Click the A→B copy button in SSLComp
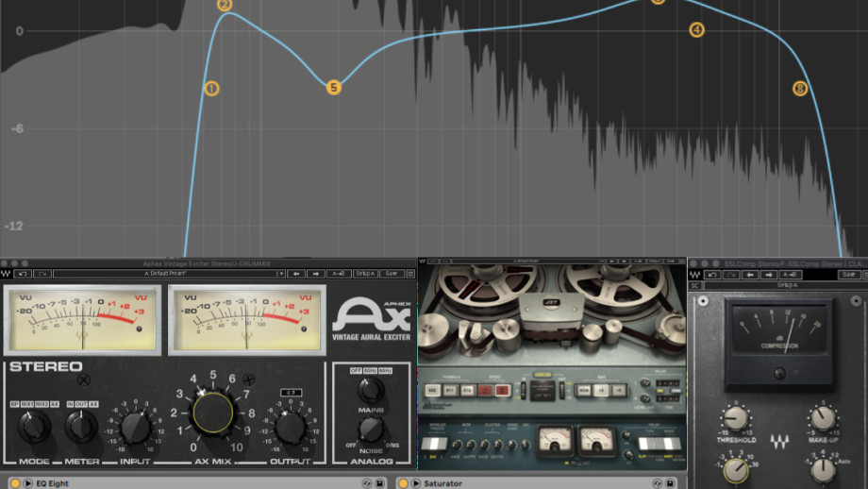This screenshot has height=489, width=868. 790,275
